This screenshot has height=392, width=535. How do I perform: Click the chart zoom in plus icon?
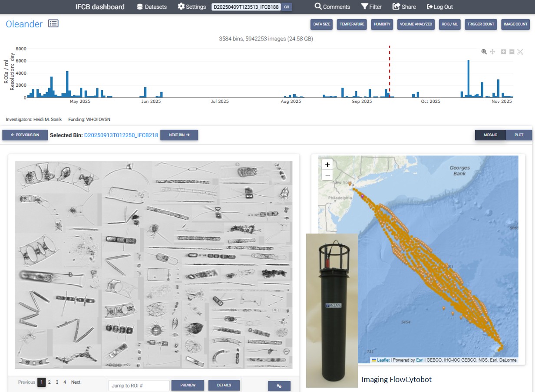[x=504, y=52]
